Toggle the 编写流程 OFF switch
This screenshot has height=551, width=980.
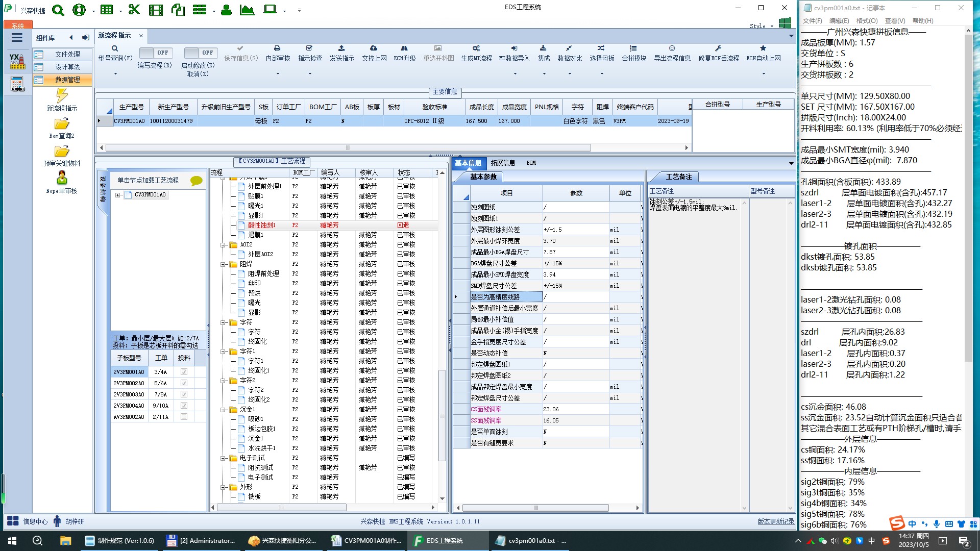pos(156,53)
